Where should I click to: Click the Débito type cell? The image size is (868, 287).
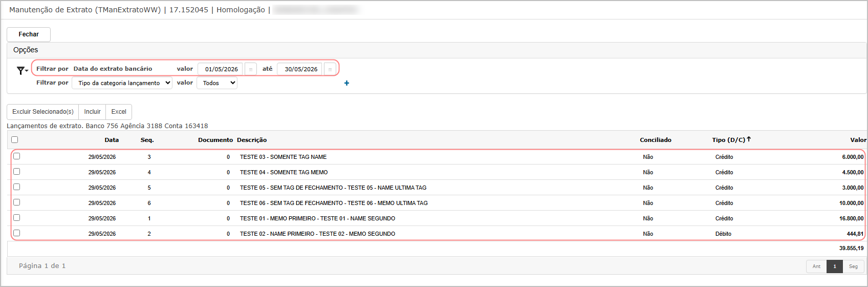point(723,234)
